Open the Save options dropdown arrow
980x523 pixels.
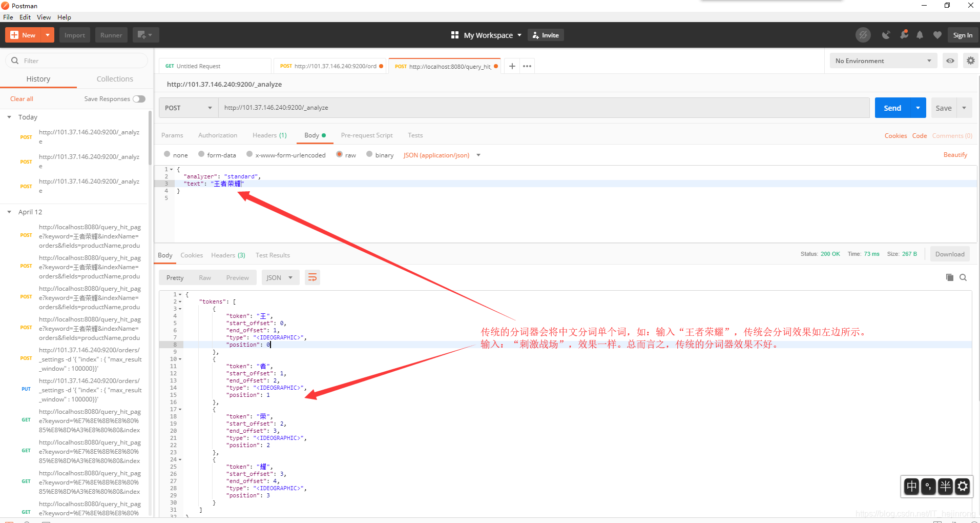pos(964,108)
